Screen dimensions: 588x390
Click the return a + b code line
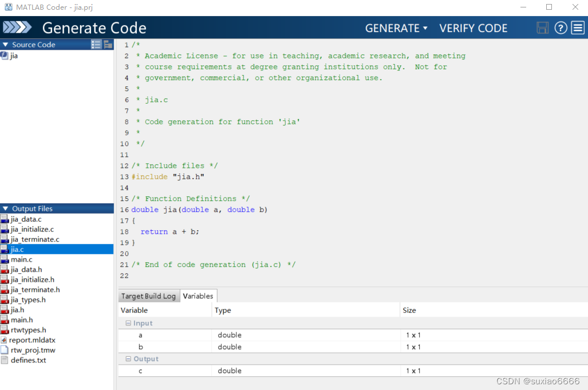click(170, 232)
